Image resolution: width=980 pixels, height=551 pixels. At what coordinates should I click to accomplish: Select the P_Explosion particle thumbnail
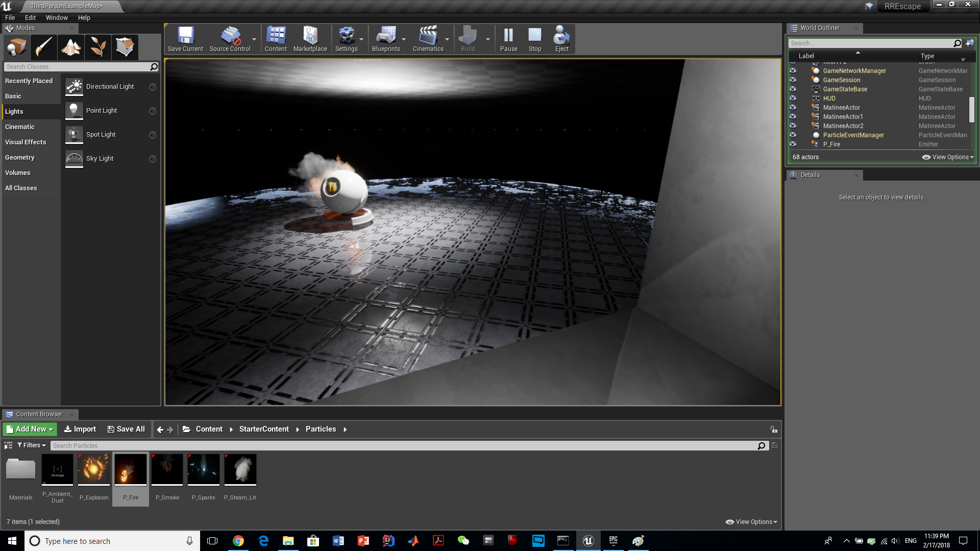[x=94, y=470]
